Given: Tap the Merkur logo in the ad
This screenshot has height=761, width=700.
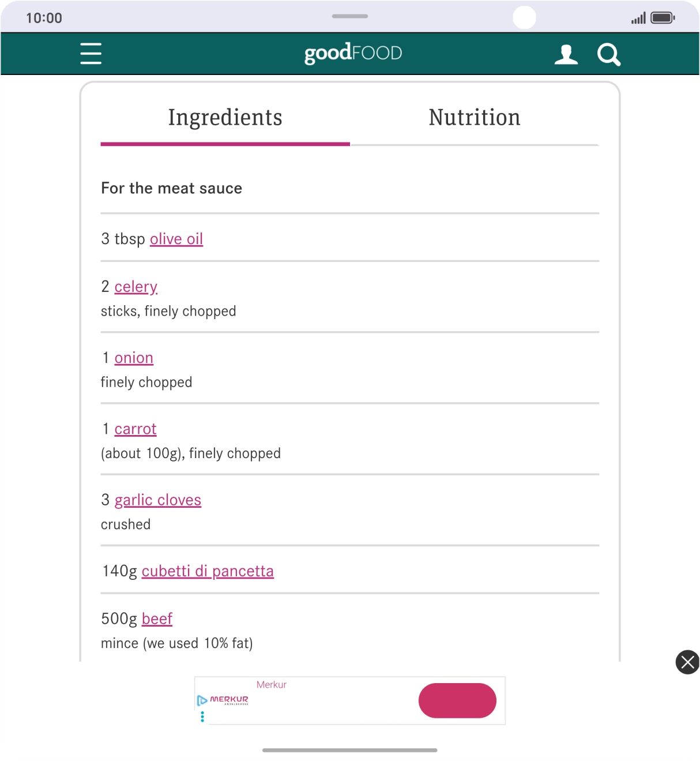Looking at the screenshot, I should click(229, 700).
